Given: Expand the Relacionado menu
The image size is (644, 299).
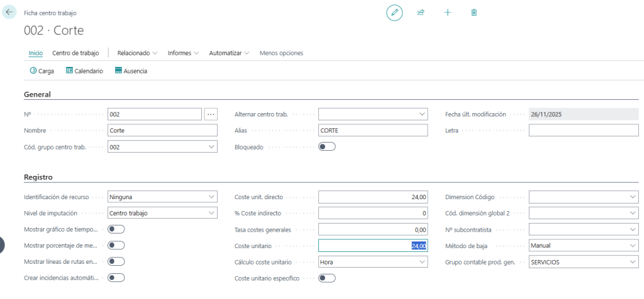Looking at the screenshot, I should coord(138,53).
